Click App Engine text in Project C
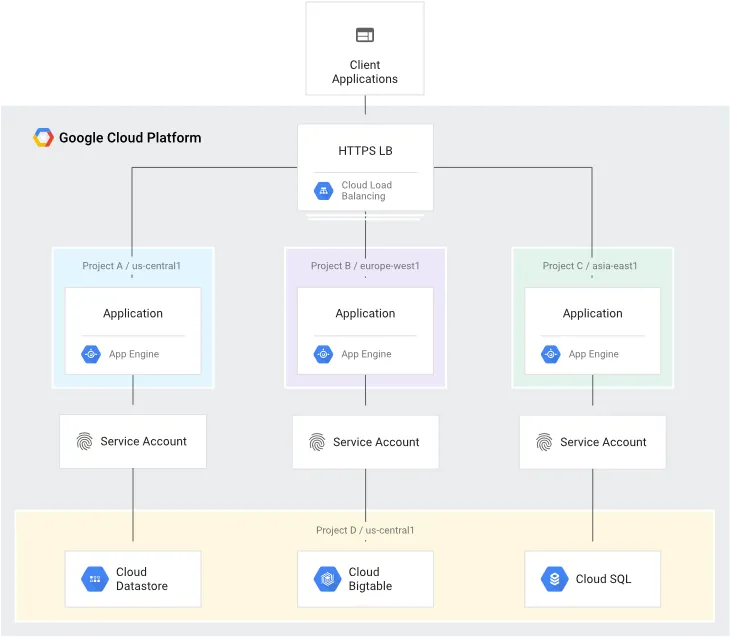The image size is (730, 637). tap(594, 354)
